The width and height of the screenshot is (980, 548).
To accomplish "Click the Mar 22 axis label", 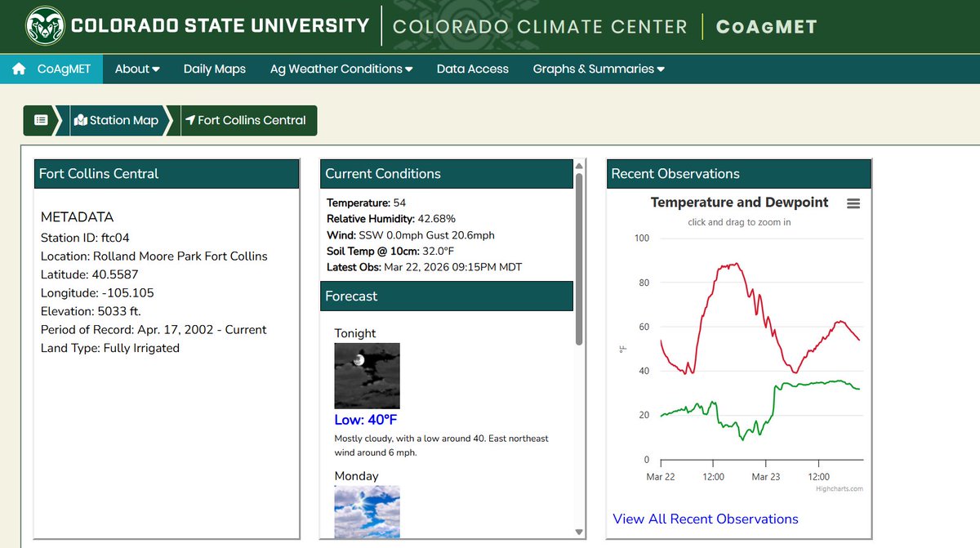I will point(661,477).
